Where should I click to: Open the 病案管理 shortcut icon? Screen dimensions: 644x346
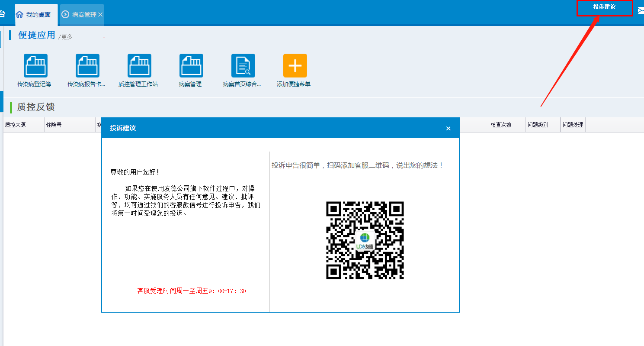tap(191, 65)
